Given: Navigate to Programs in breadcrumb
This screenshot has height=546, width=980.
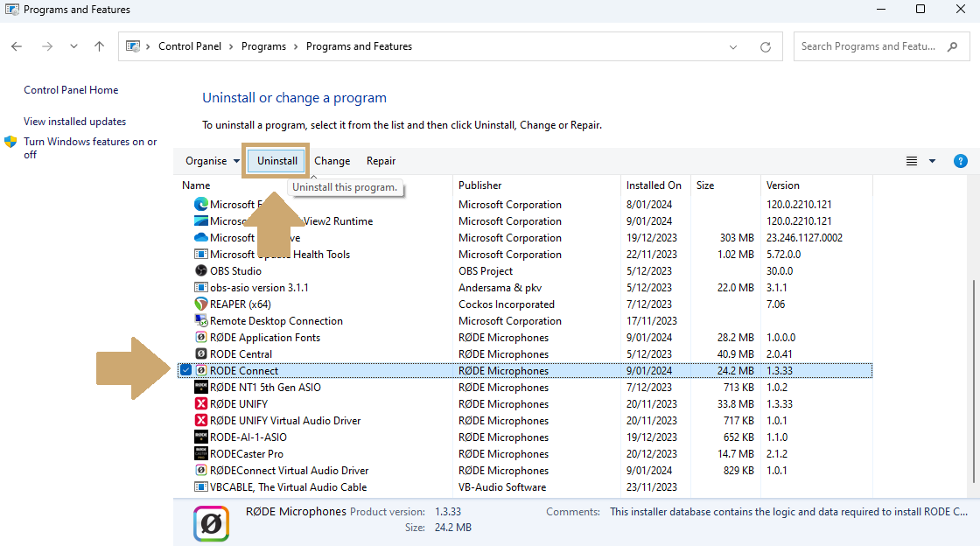Looking at the screenshot, I should click(263, 46).
